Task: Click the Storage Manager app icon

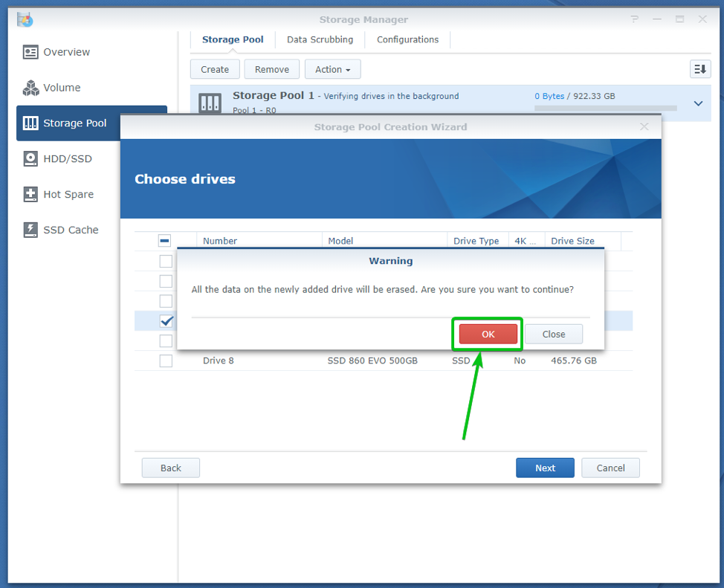Action: (25, 19)
